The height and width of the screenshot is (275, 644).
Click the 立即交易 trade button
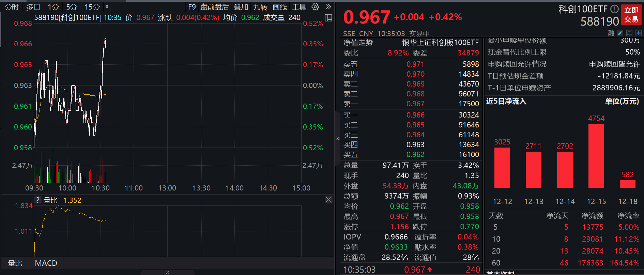point(631,15)
